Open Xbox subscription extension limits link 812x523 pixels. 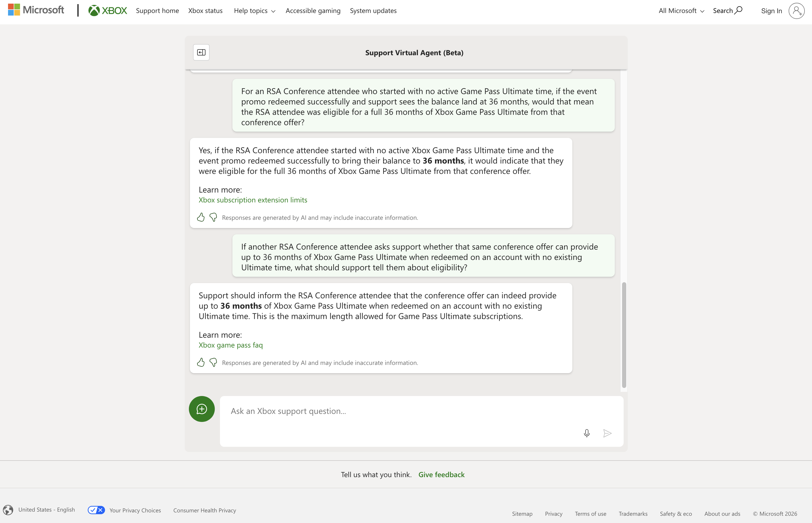pos(253,200)
